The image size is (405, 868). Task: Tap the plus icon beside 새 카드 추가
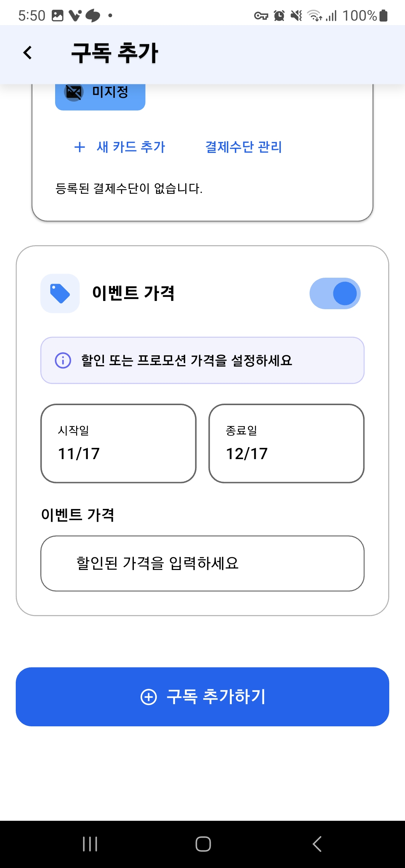[79, 147]
